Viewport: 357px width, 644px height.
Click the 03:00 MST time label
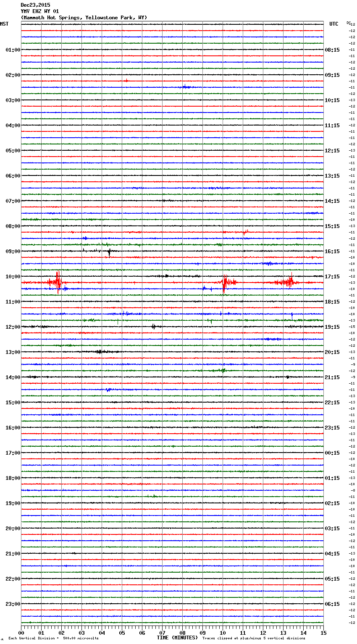tap(13, 100)
